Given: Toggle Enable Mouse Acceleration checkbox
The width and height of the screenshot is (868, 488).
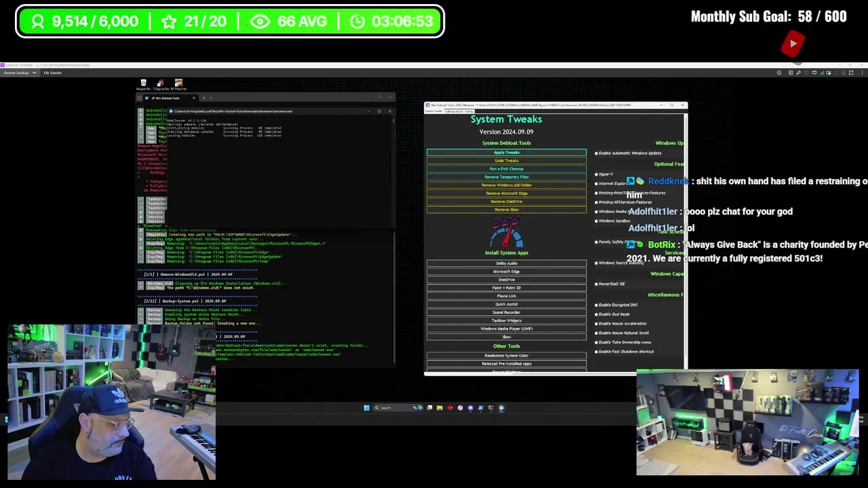Looking at the screenshot, I should tap(597, 323).
